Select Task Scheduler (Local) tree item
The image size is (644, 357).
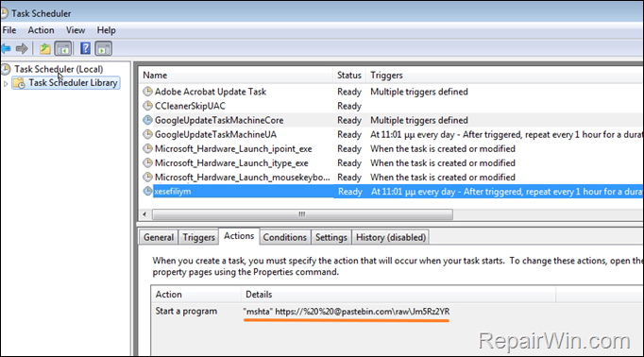59,69
